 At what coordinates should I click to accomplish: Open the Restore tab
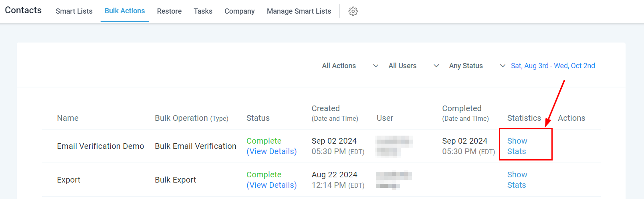pos(169,11)
